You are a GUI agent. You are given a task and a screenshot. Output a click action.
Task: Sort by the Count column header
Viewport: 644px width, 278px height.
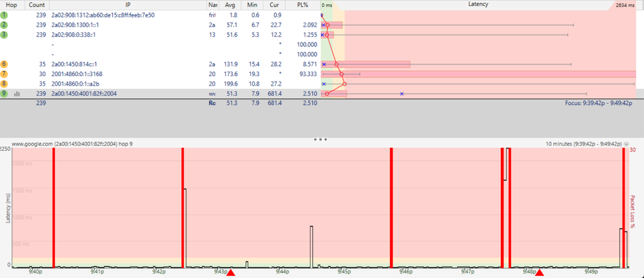pos(37,4)
